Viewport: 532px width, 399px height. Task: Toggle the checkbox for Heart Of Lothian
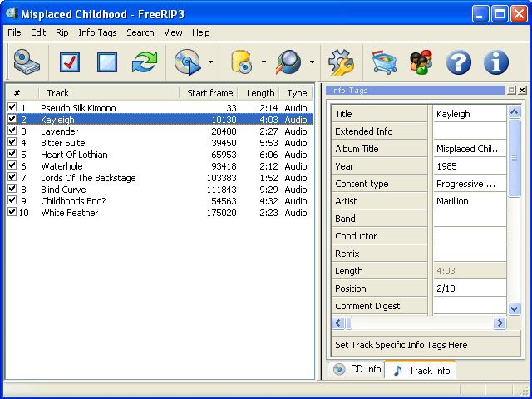12,155
